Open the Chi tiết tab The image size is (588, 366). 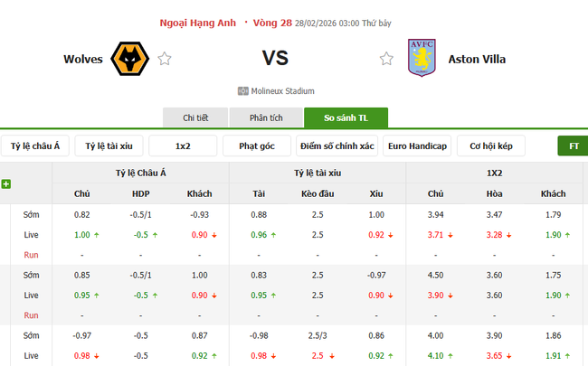(x=195, y=117)
